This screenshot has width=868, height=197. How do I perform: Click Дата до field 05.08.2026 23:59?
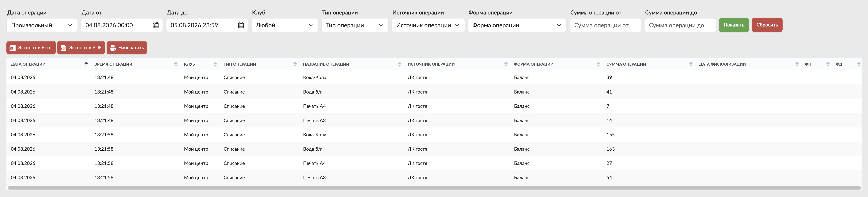(x=207, y=25)
